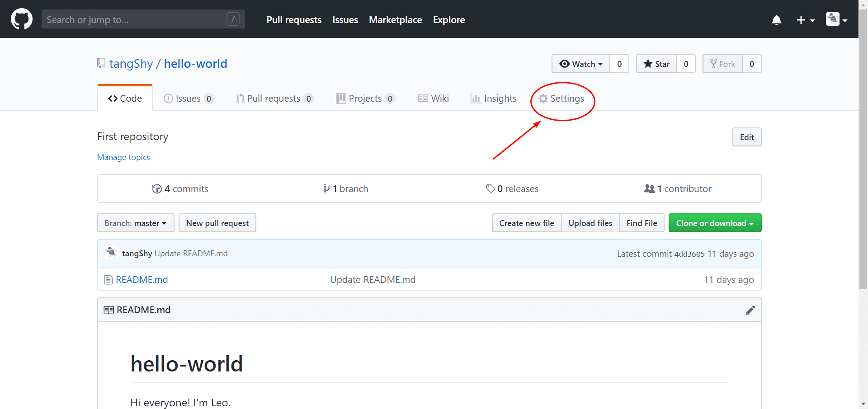Switch to the repository Issues tab
This screenshot has width=868, height=409.
(x=189, y=98)
